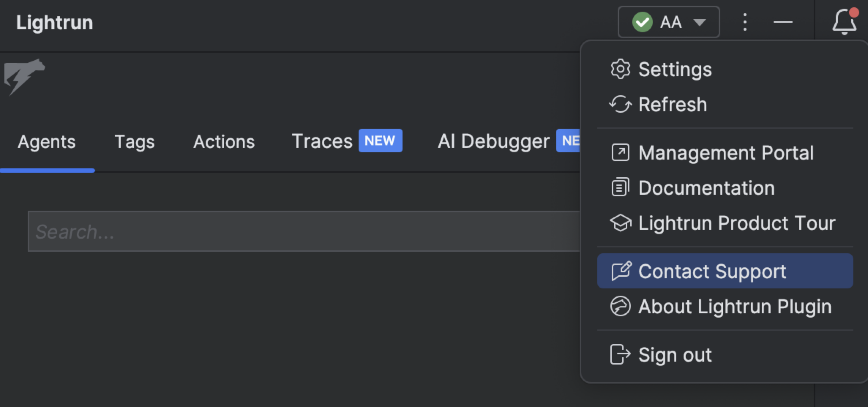Select Contact Support from the menu

point(712,271)
